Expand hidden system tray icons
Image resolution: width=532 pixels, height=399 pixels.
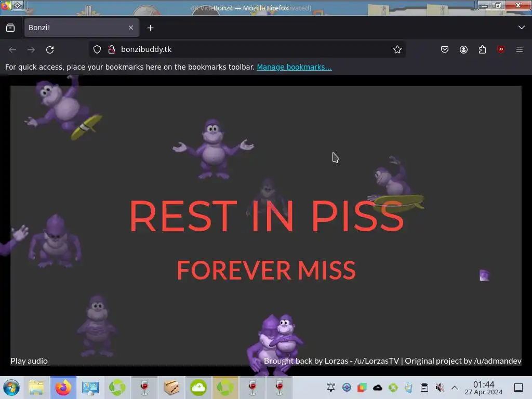click(455, 388)
